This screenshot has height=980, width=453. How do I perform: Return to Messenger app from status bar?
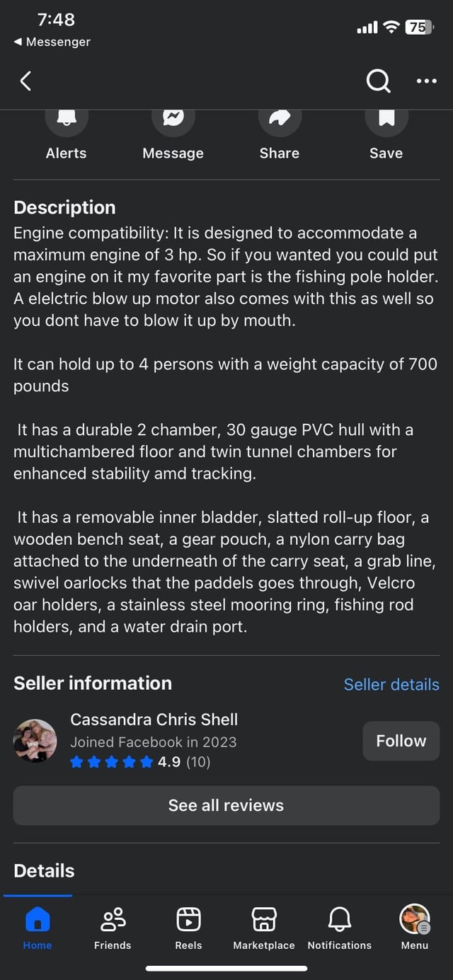pos(52,42)
